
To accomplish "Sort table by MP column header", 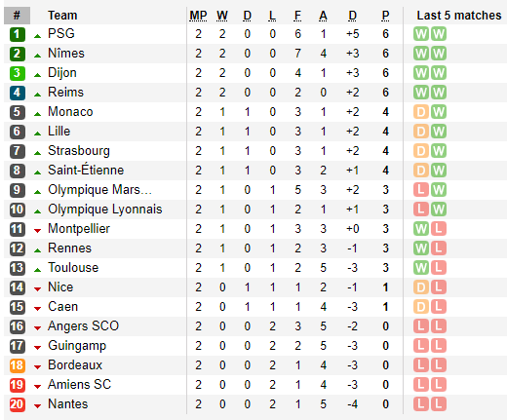I will (198, 16).
